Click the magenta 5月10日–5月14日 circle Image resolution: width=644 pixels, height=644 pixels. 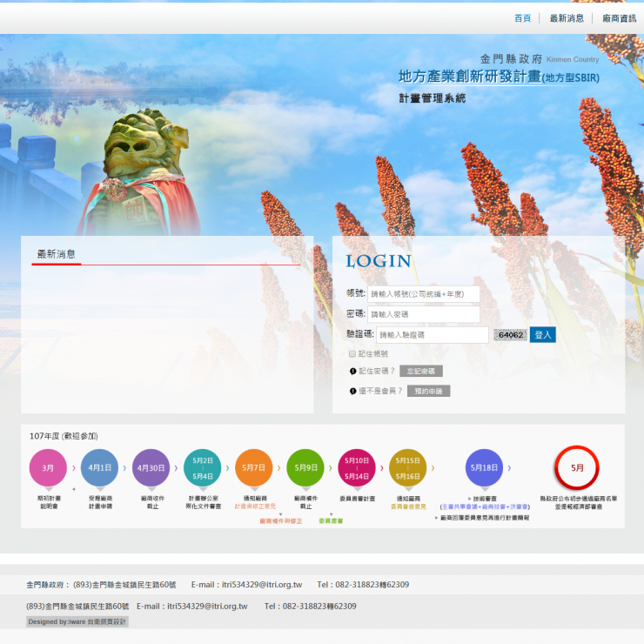coord(357,467)
